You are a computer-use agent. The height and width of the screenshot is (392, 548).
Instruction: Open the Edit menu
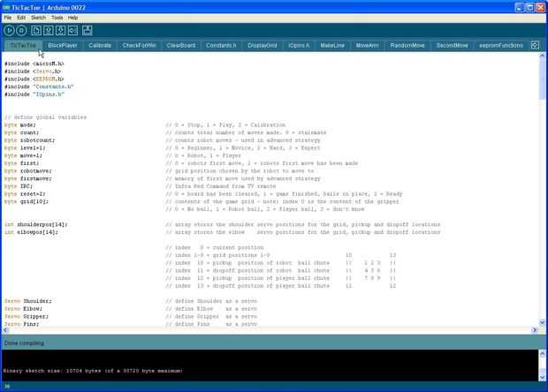click(21, 18)
